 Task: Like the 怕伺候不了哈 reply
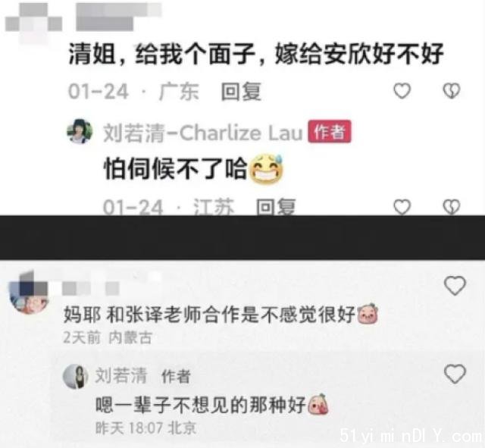point(402,207)
